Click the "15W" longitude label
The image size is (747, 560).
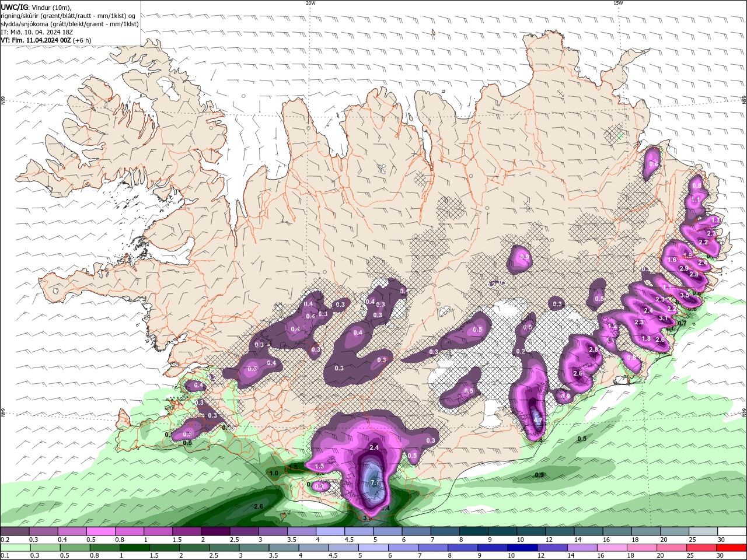click(617, 3)
